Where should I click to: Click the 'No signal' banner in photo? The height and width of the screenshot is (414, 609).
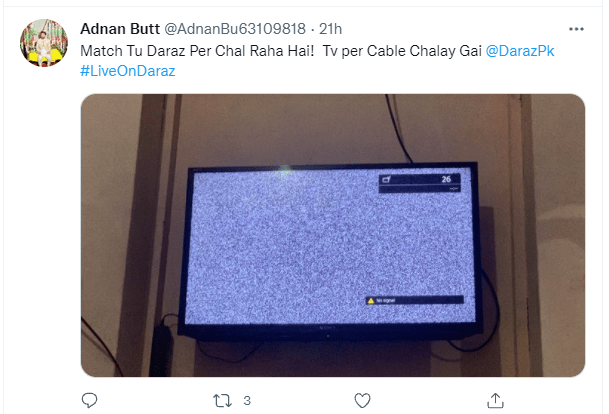[415, 300]
